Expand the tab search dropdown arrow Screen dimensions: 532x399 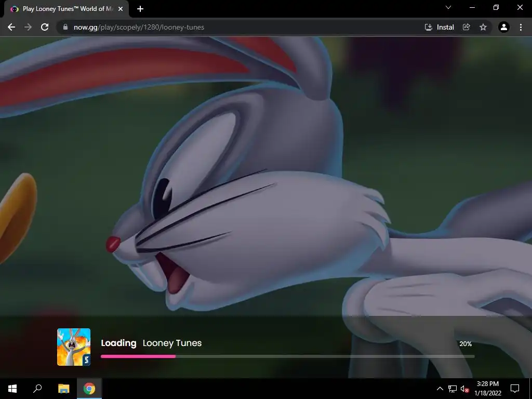[448, 7]
